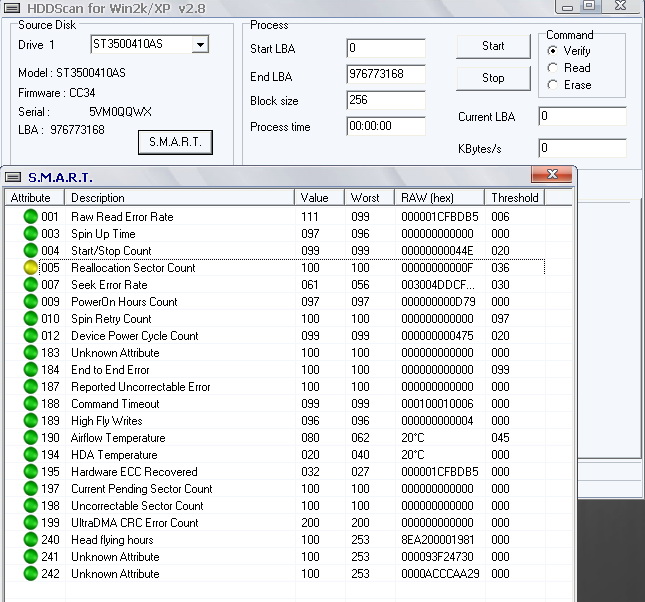645x602 pixels.
Task: Click RAW value 8EA200001981
Action: pos(438,540)
